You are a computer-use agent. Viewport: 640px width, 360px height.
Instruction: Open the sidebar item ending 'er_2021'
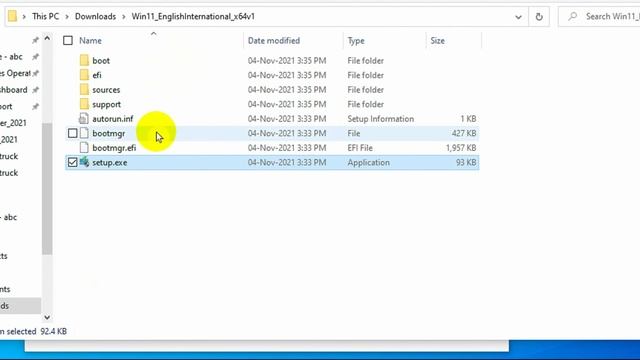click(13, 123)
